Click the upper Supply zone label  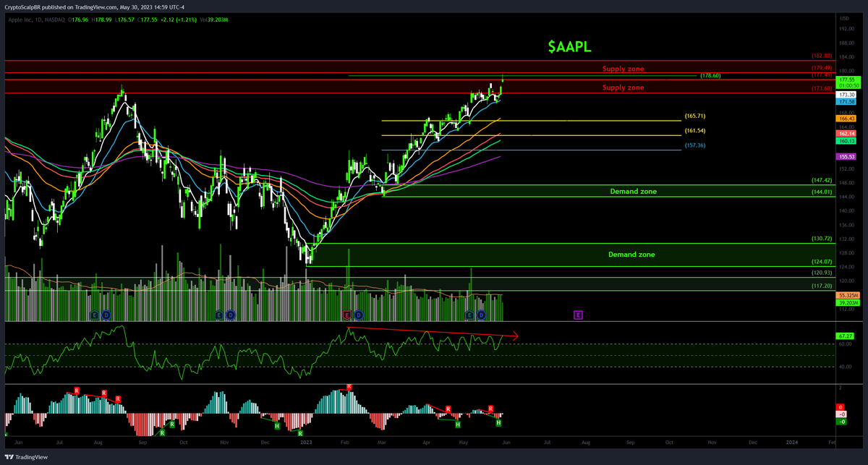(x=623, y=69)
